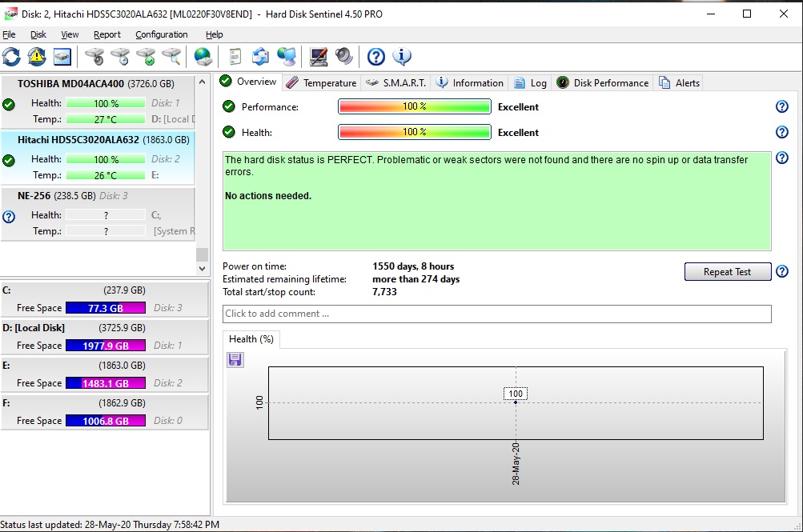
Task: Click the F: drive 1006.8 GB free space bar
Action: pyautogui.click(x=106, y=421)
